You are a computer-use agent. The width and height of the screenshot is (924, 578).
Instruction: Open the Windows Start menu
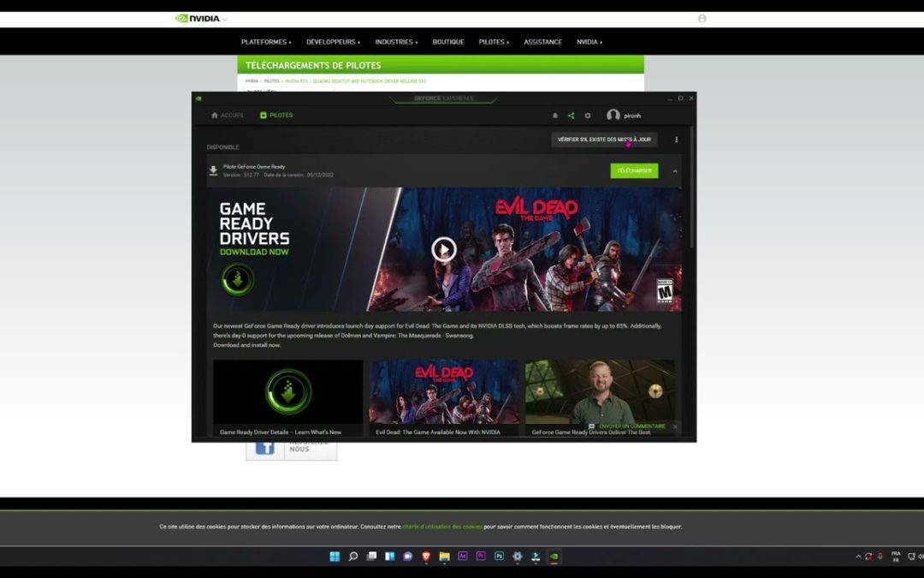(335, 557)
